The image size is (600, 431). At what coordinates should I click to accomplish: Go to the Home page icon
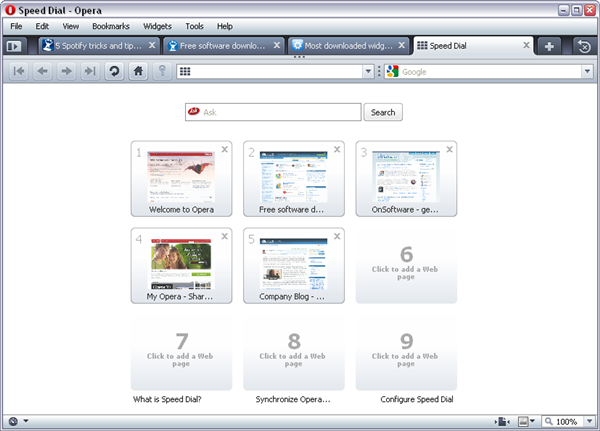[139, 71]
